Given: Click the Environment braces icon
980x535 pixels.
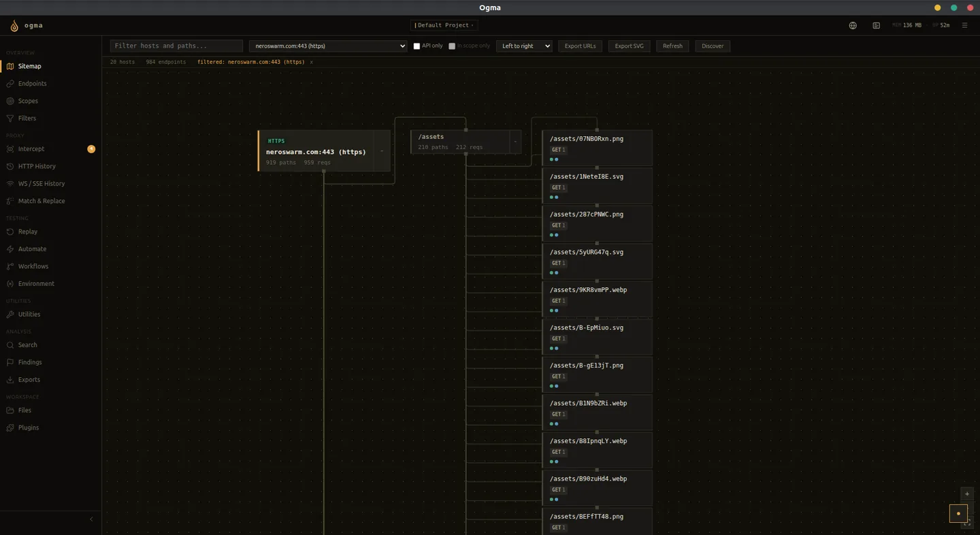Looking at the screenshot, I should 10,284.
